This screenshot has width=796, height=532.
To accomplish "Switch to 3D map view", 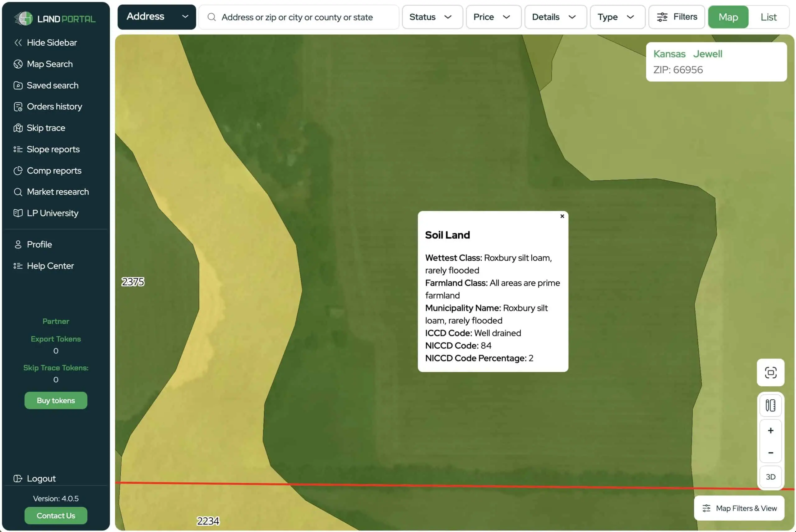I will pos(770,476).
